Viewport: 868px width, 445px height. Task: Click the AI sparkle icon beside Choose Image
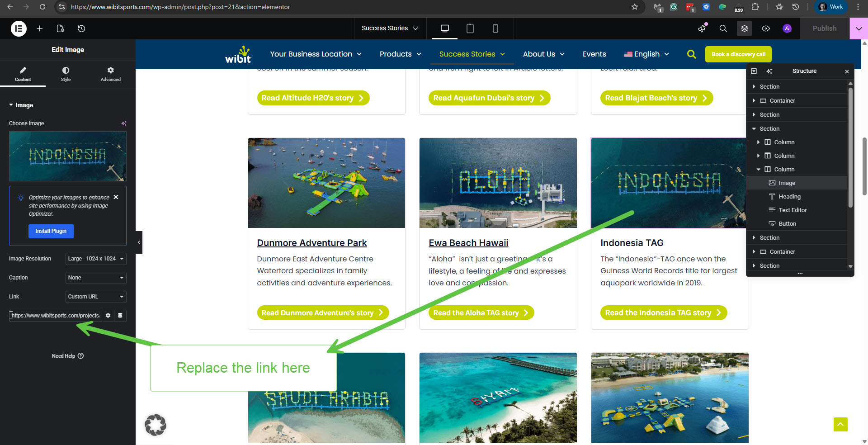tap(124, 123)
